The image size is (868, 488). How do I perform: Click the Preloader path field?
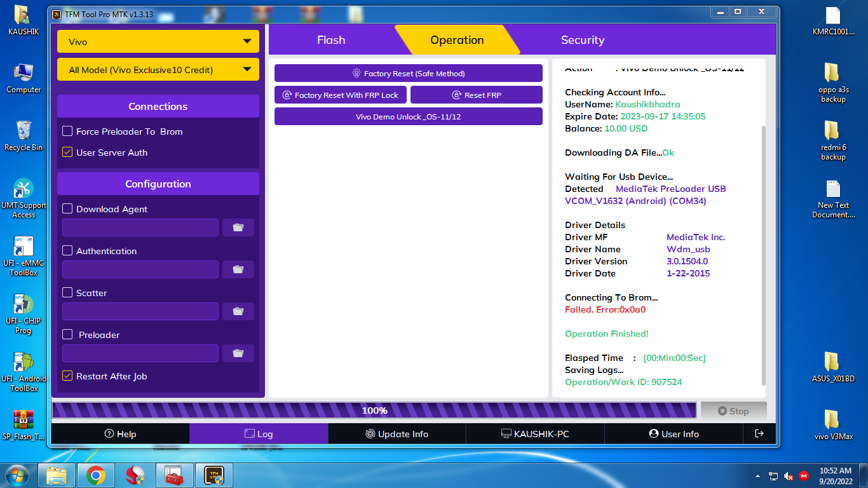(x=140, y=353)
